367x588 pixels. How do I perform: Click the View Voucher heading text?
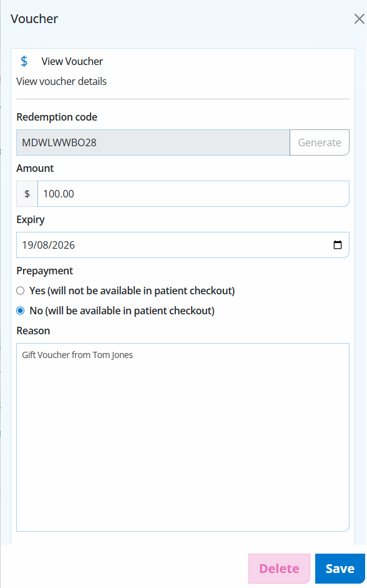coord(72,61)
